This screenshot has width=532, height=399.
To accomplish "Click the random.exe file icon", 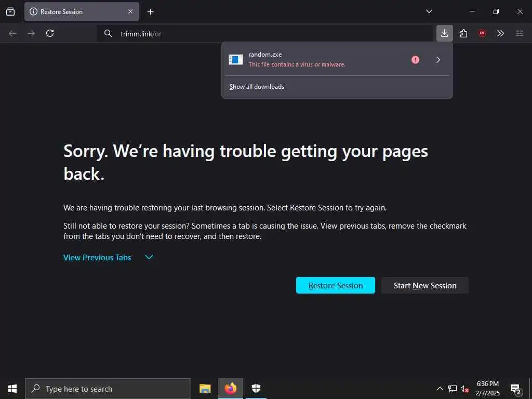I will pyautogui.click(x=236, y=60).
